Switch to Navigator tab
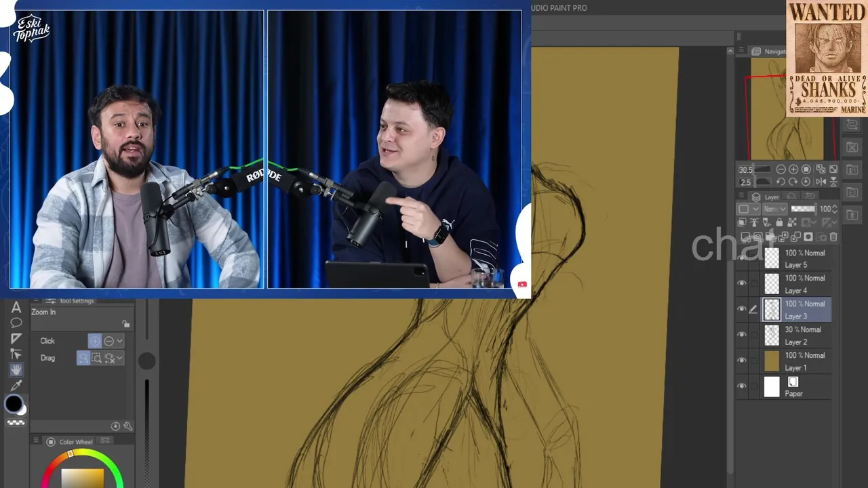The width and height of the screenshot is (868, 488). 770,52
